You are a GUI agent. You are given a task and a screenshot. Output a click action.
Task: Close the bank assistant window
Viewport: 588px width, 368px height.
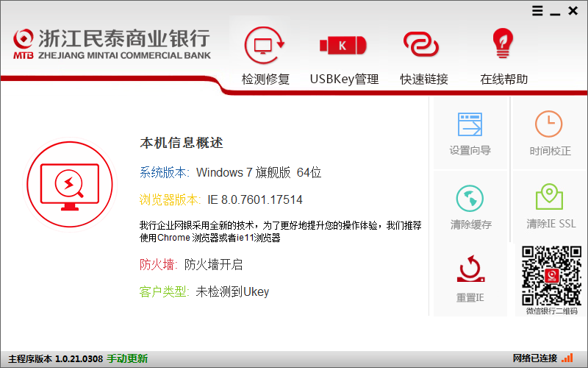pos(573,10)
